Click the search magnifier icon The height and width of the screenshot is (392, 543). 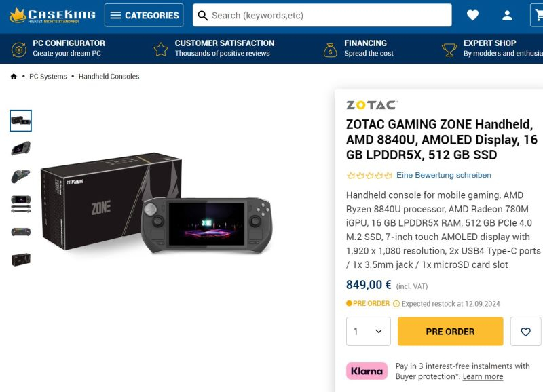tap(202, 15)
